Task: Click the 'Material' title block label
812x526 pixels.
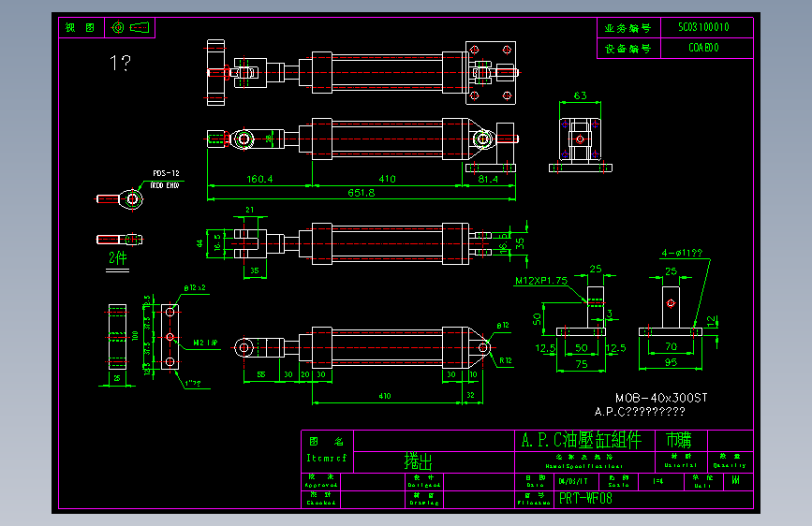Action: 681,465
